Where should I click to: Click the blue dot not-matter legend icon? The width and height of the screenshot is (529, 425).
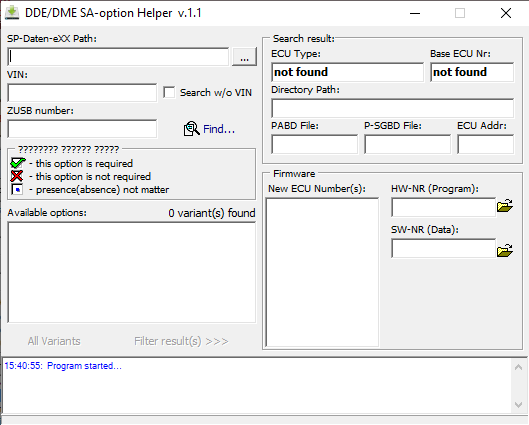click(x=17, y=190)
